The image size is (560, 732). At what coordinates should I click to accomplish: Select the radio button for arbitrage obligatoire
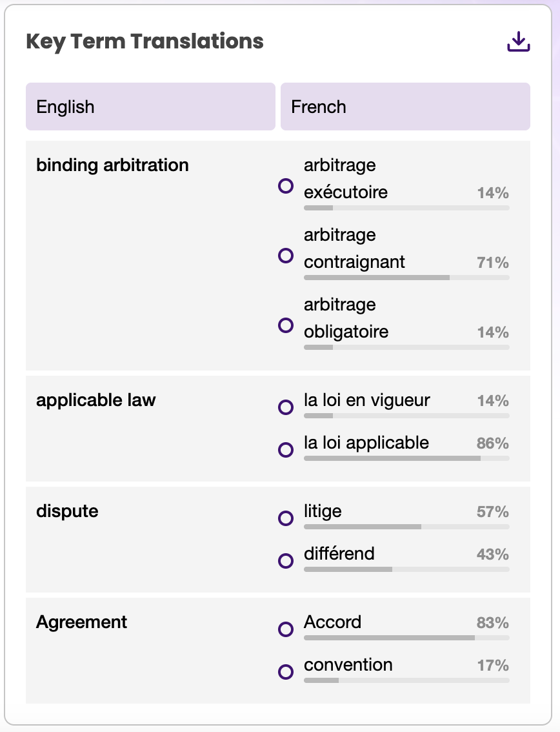click(286, 325)
